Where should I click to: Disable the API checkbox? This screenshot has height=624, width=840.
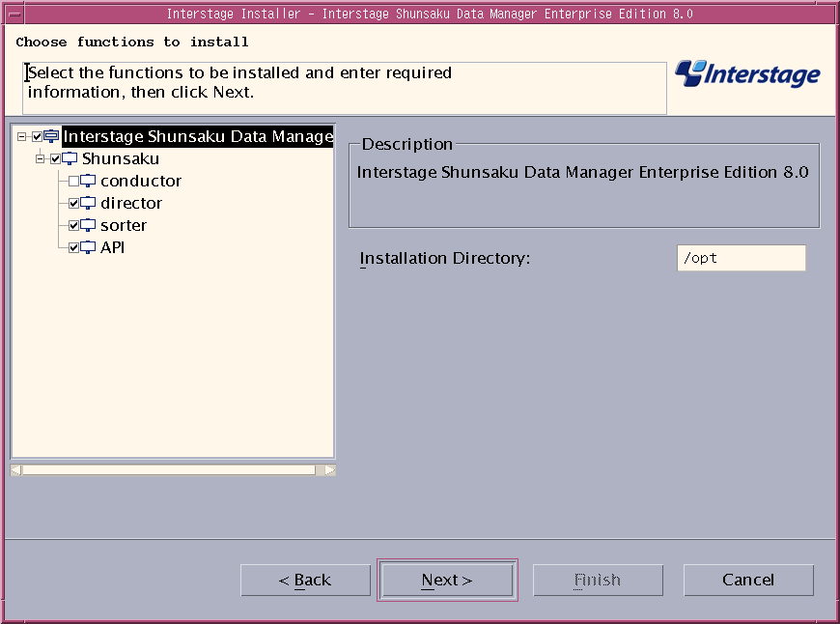[74, 247]
